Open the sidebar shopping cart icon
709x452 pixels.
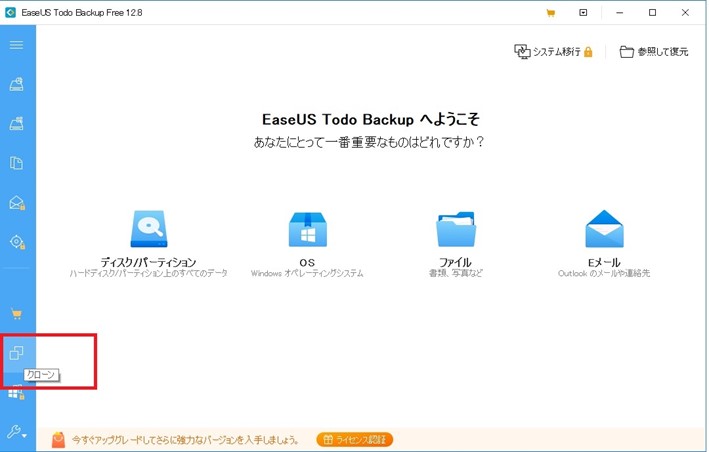17,313
